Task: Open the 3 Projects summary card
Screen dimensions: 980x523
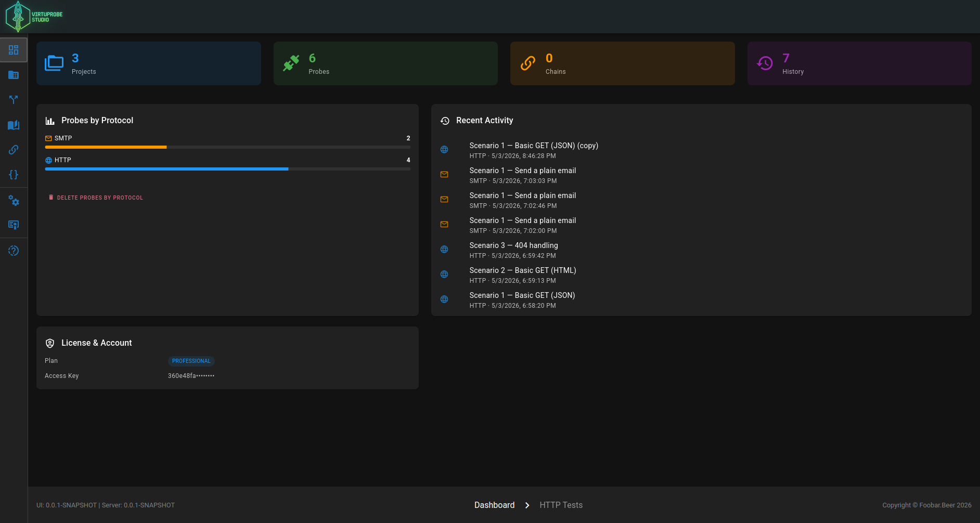Action: point(149,63)
